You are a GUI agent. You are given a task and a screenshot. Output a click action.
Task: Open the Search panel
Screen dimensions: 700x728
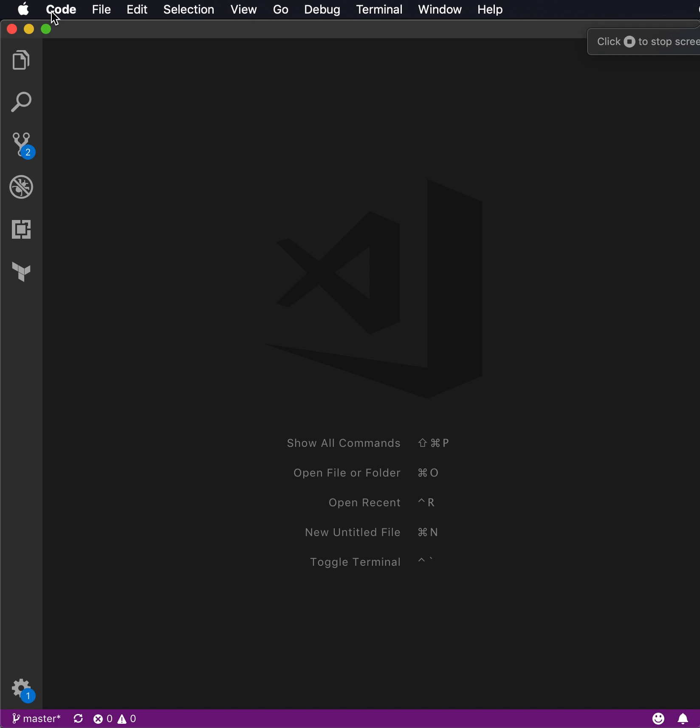[x=21, y=102]
